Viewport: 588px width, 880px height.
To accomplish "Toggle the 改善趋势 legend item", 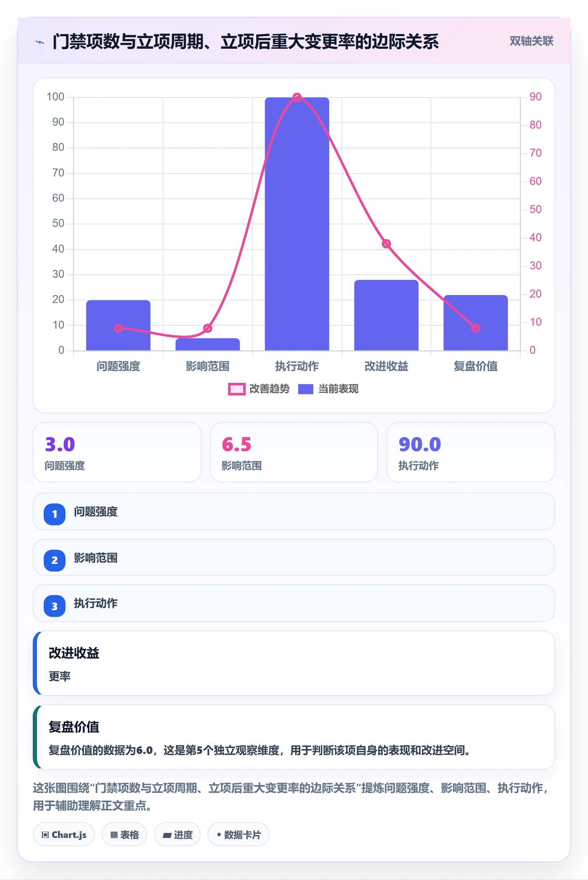I will coord(259,389).
